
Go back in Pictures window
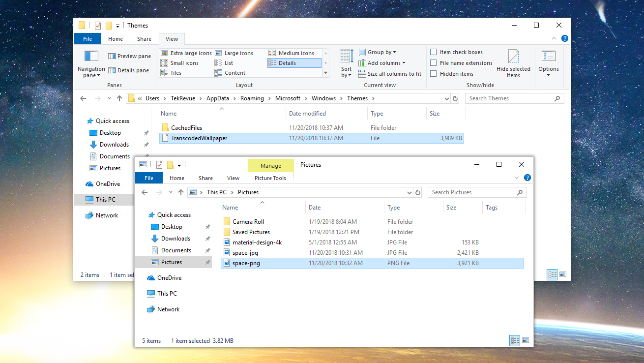pos(145,192)
